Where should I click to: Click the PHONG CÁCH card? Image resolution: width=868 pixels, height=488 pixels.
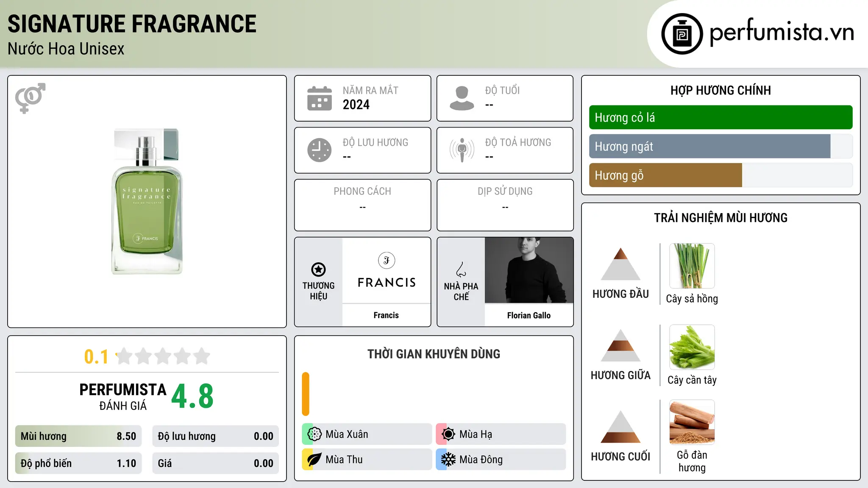tap(363, 205)
